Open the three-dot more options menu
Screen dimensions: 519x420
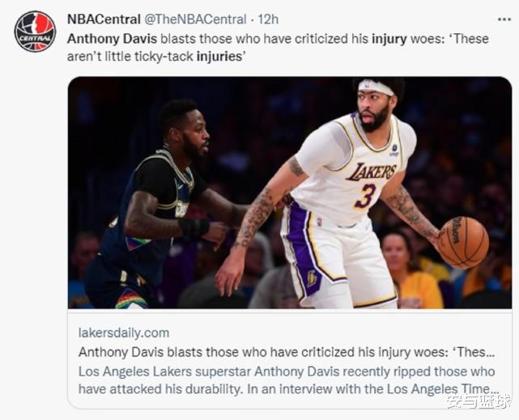pos(504,19)
